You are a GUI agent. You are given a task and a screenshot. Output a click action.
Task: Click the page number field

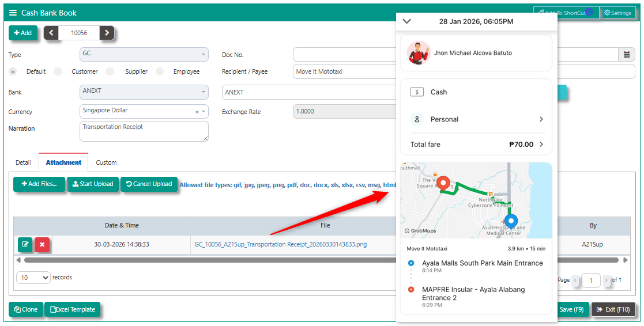click(591, 280)
